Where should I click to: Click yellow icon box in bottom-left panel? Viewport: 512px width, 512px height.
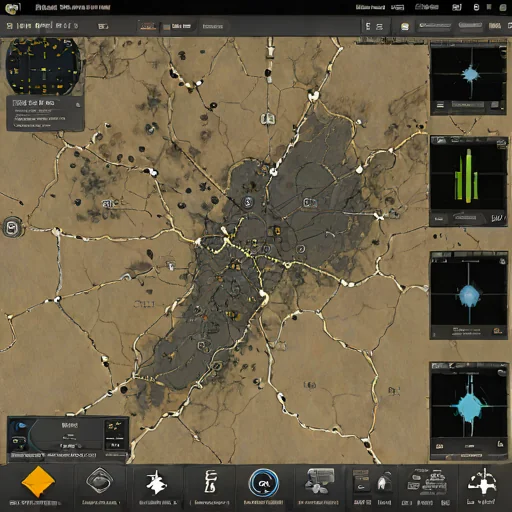[115, 426]
